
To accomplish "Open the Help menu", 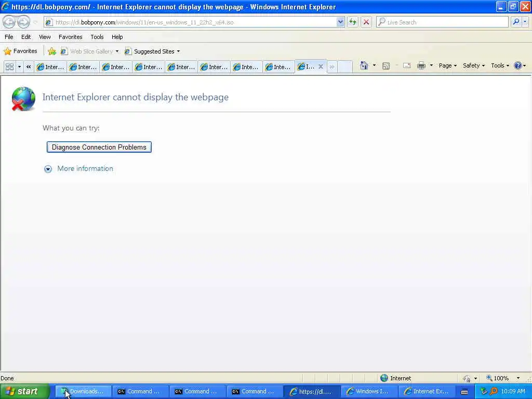I will [117, 37].
